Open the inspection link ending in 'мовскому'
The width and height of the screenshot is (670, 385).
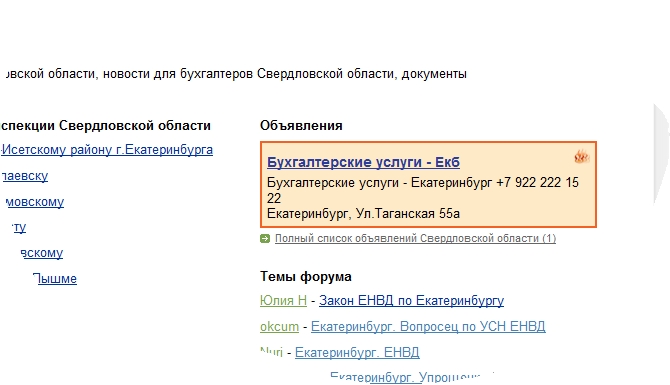[35, 202]
